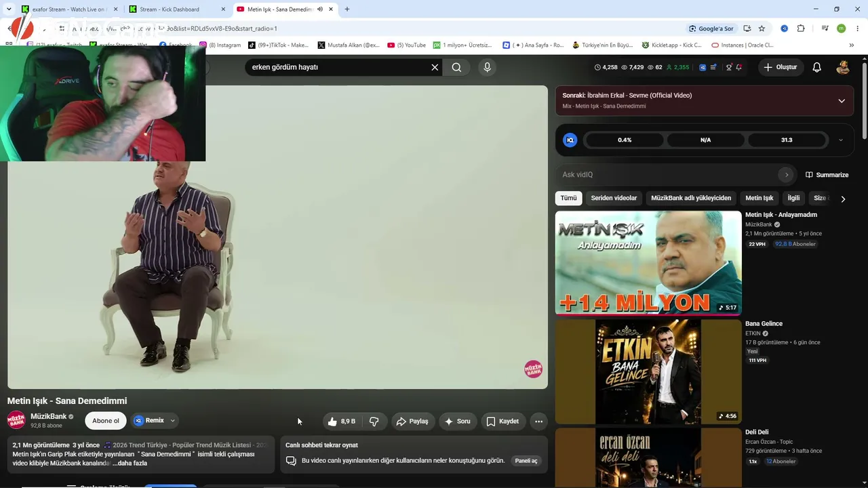Select the Seriden videolar chip
Viewport: 868px width, 488px height.
coord(614,198)
